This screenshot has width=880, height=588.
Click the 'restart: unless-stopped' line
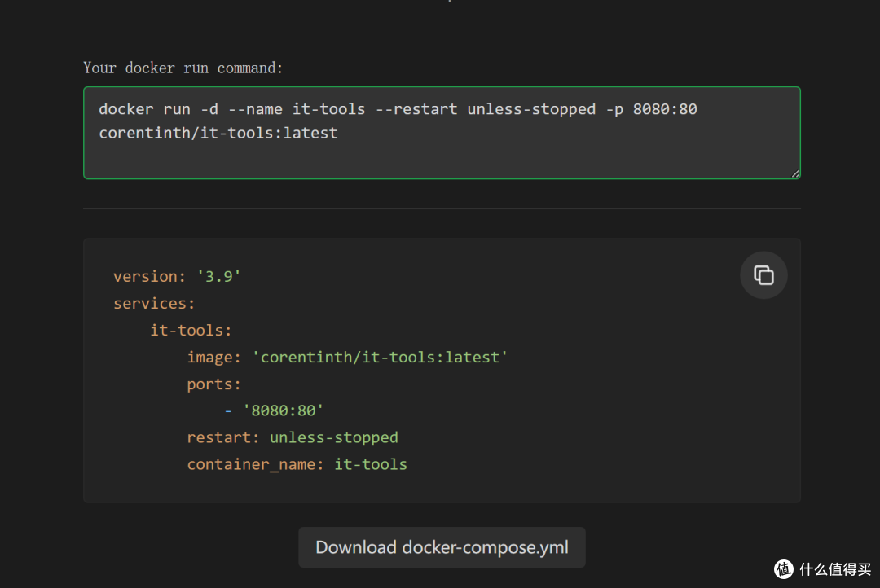[292, 437]
